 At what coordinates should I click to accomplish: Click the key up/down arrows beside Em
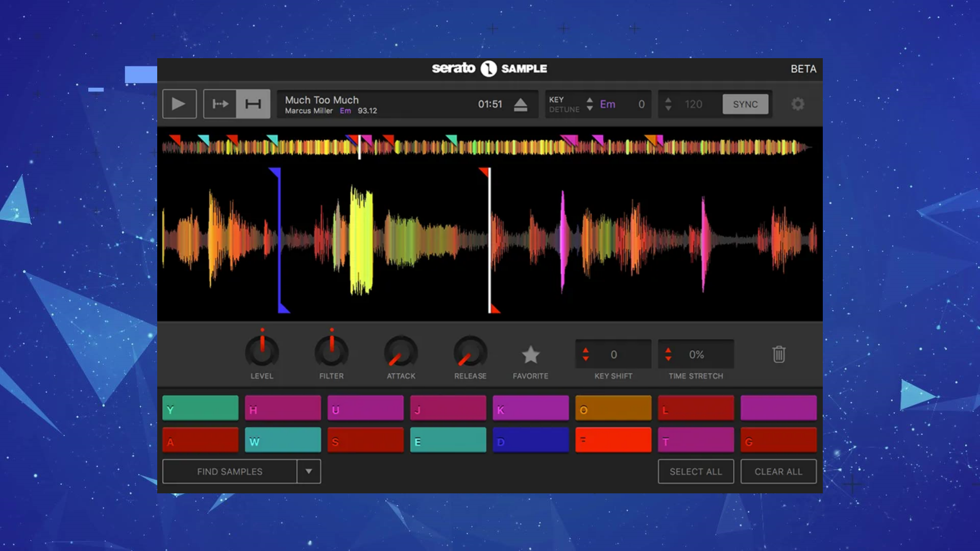[590, 104]
